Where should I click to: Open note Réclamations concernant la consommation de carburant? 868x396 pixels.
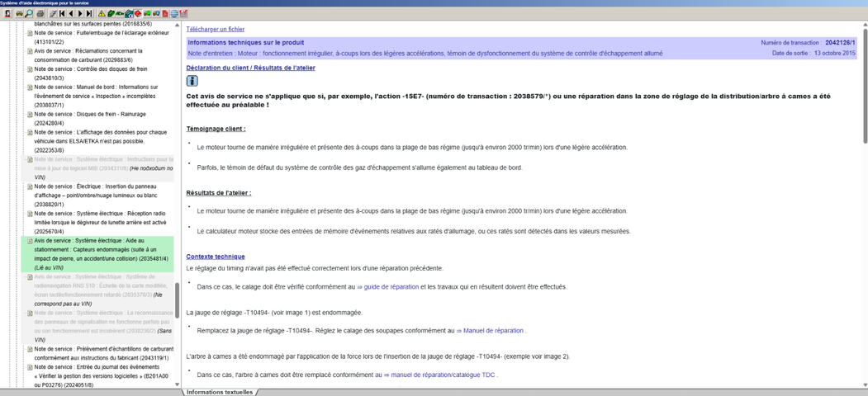click(88, 55)
